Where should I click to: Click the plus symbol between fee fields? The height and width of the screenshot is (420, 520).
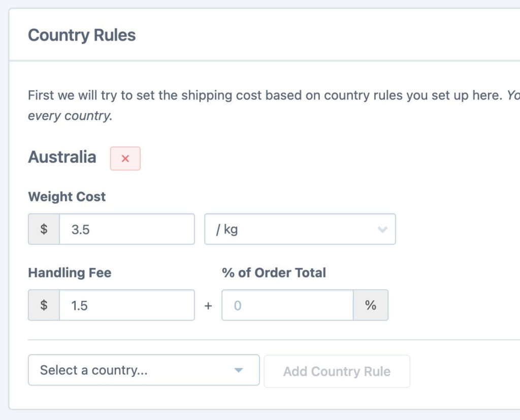tap(208, 305)
